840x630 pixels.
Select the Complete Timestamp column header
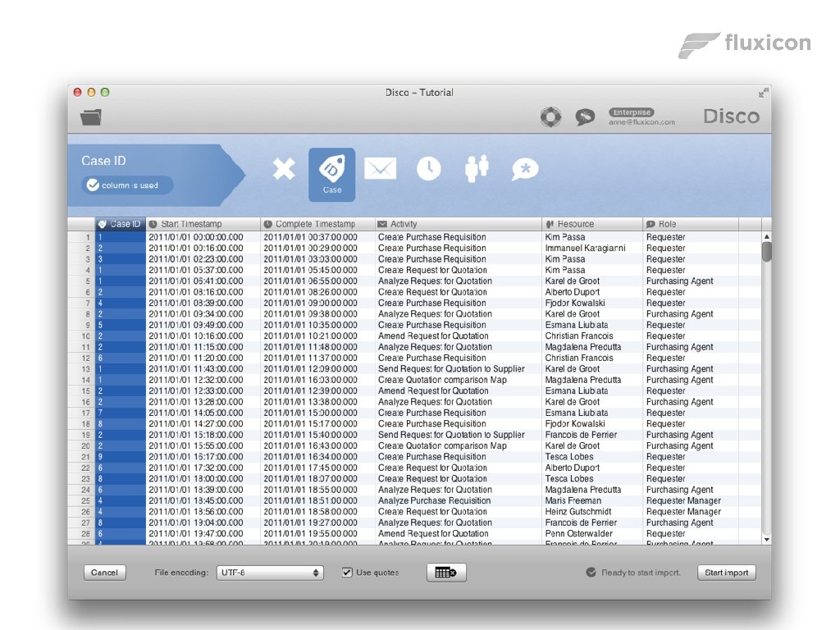tap(317, 224)
